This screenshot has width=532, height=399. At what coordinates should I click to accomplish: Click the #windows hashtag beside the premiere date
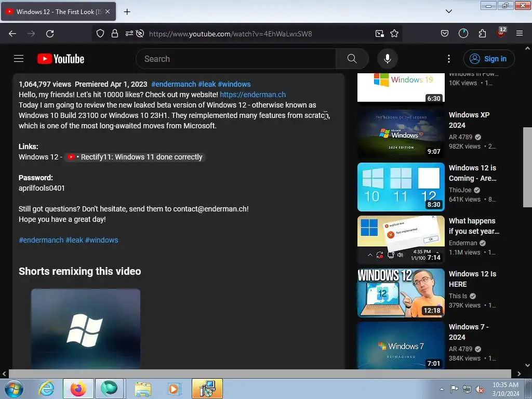(x=234, y=84)
